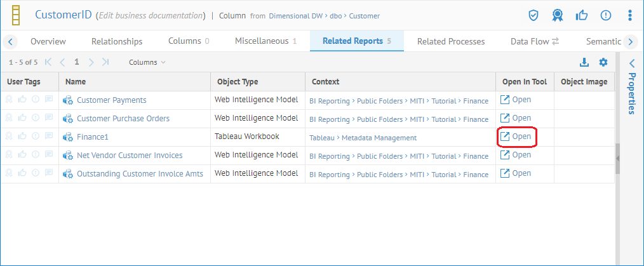Open the Columns dropdown
This screenshot has height=266, width=644.
point(147,62)
